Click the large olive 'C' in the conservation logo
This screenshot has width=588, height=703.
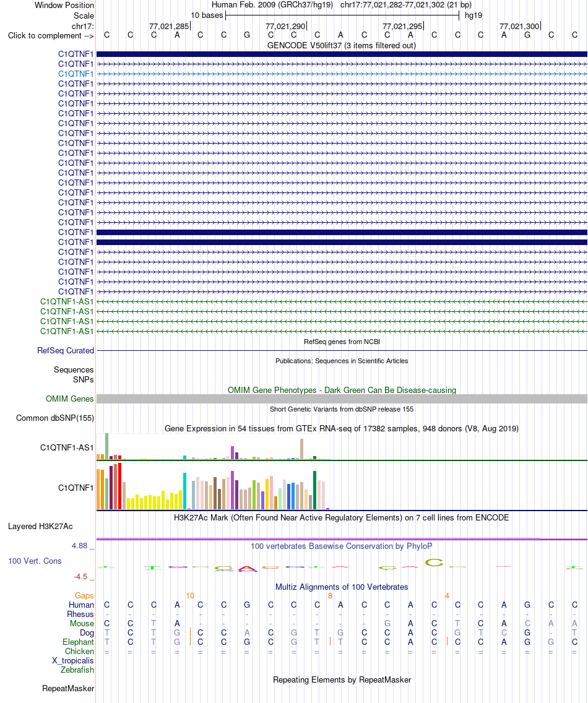[x=434, y=563]
